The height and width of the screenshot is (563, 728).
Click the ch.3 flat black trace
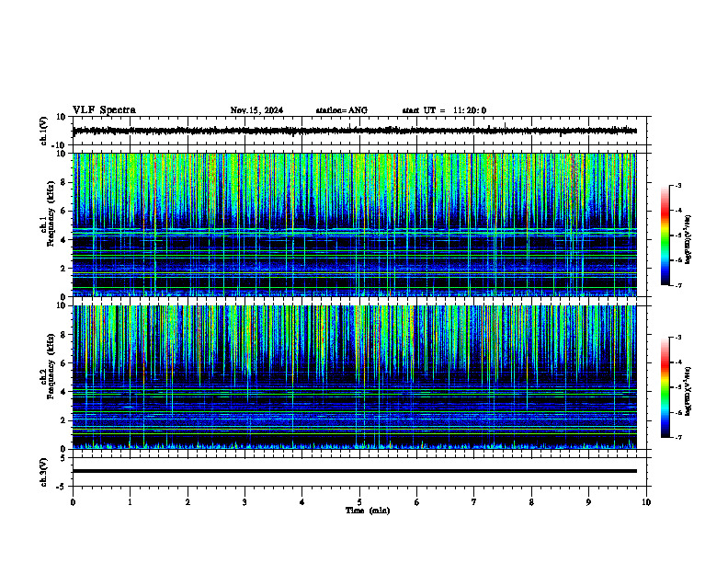point(354,471)
